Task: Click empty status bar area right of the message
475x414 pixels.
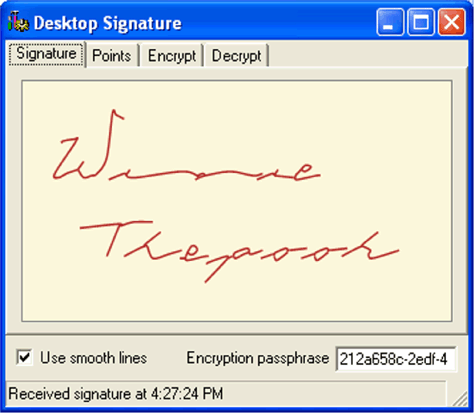Action: [333, 394]
